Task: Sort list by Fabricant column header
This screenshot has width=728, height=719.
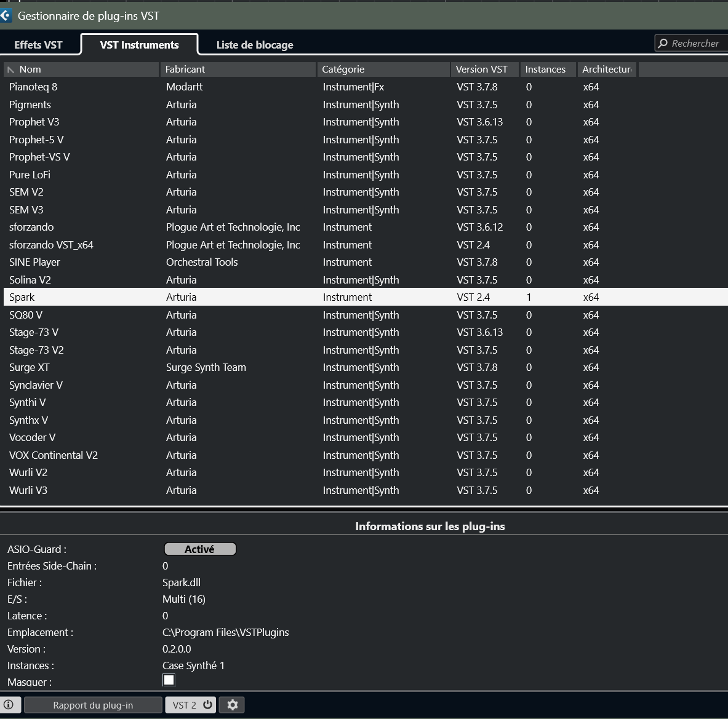Action: point(237,70)
